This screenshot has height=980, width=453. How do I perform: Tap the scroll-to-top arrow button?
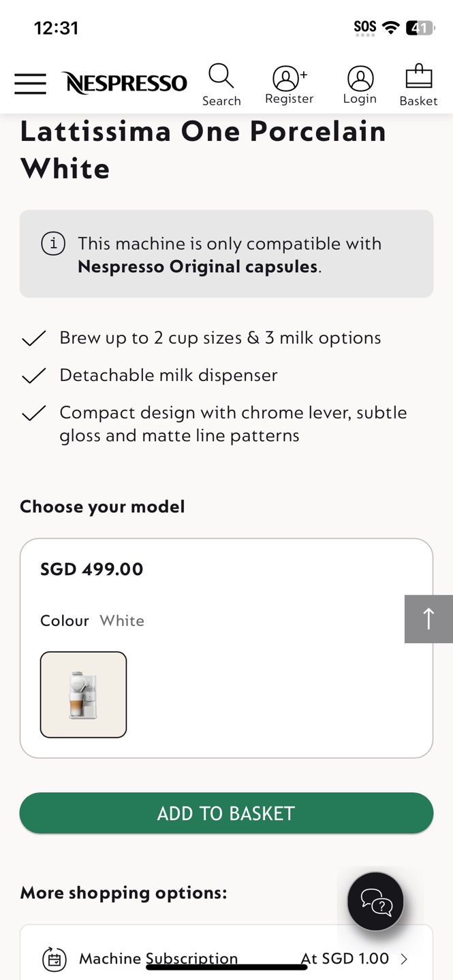(x=428, y=619)
